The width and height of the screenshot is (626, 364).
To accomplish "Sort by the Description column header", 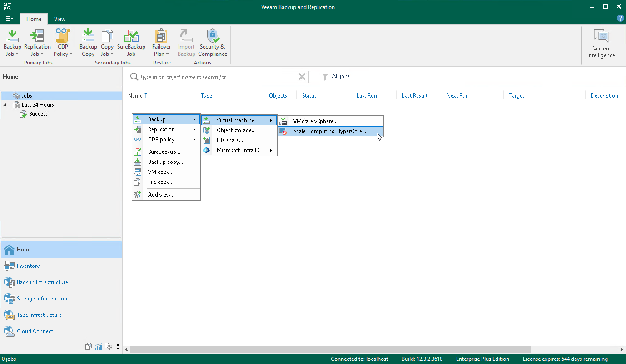I will (x=604, y=96).
